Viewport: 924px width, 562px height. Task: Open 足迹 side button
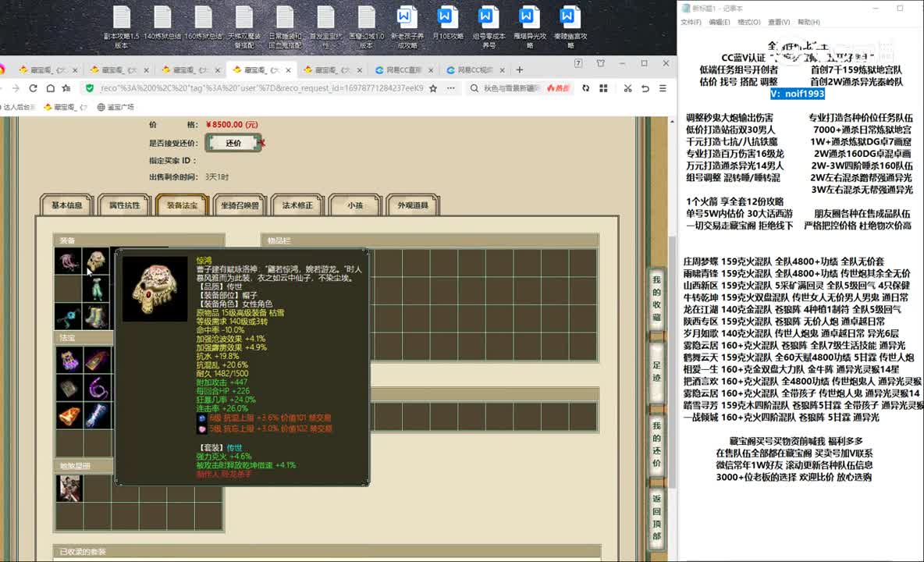pyautogui.click(x=656, y=372)
